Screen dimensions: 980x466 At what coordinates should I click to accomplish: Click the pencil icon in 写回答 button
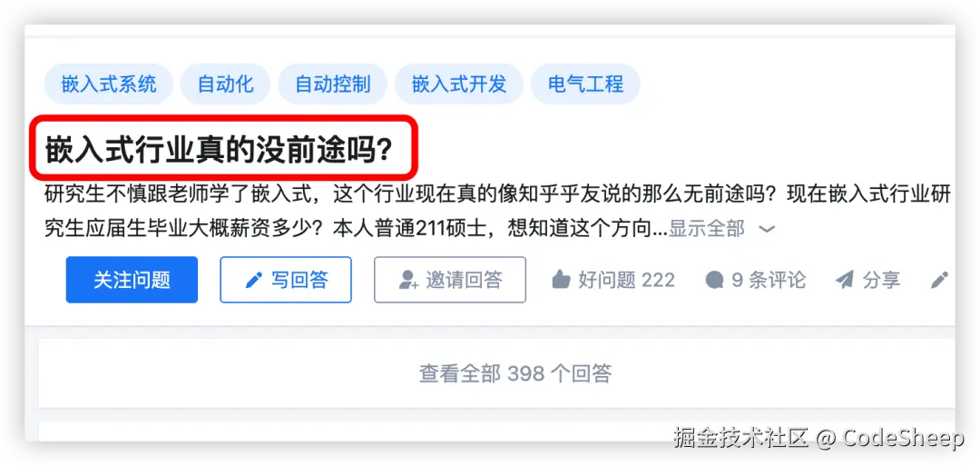(x=254, y=280)
